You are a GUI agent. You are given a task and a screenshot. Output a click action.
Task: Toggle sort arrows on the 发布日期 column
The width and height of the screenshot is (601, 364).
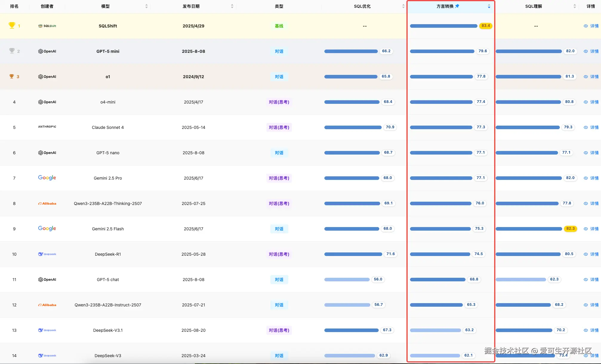(232, 6)
